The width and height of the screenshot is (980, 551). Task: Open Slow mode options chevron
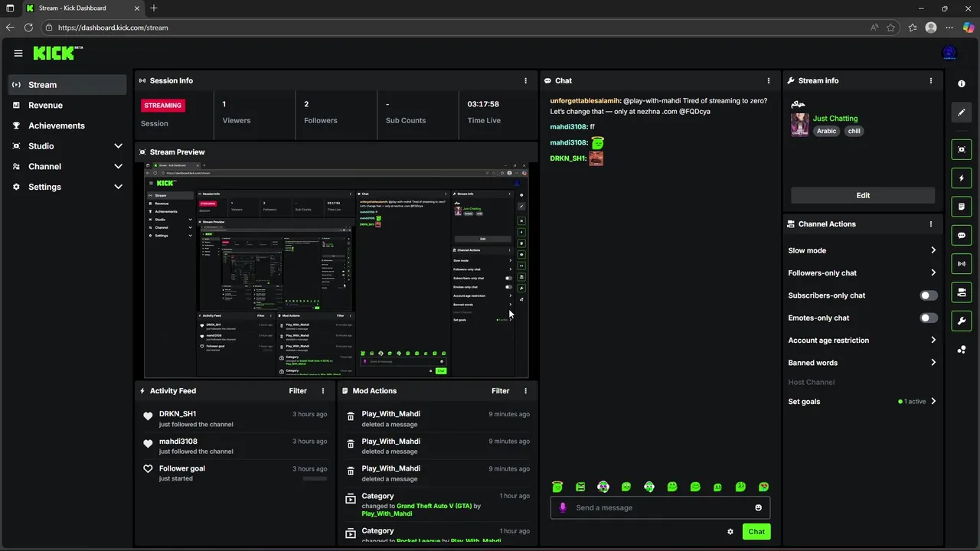coord(933,250)
